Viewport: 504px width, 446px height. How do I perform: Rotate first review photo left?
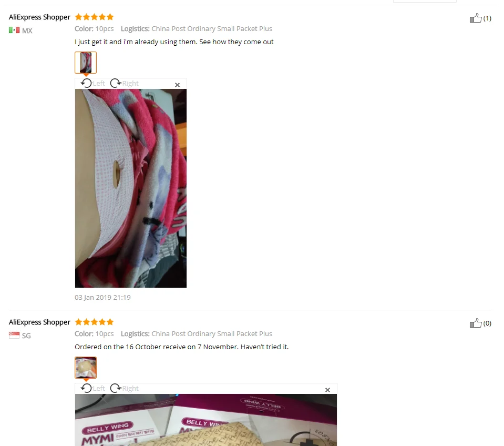92,83
